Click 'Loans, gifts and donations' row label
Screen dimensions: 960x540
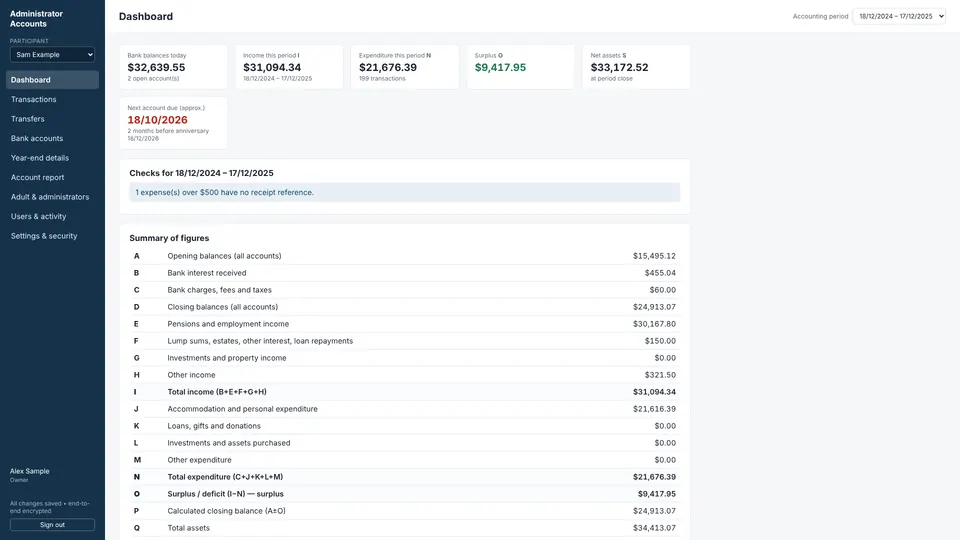coord(214,426)
